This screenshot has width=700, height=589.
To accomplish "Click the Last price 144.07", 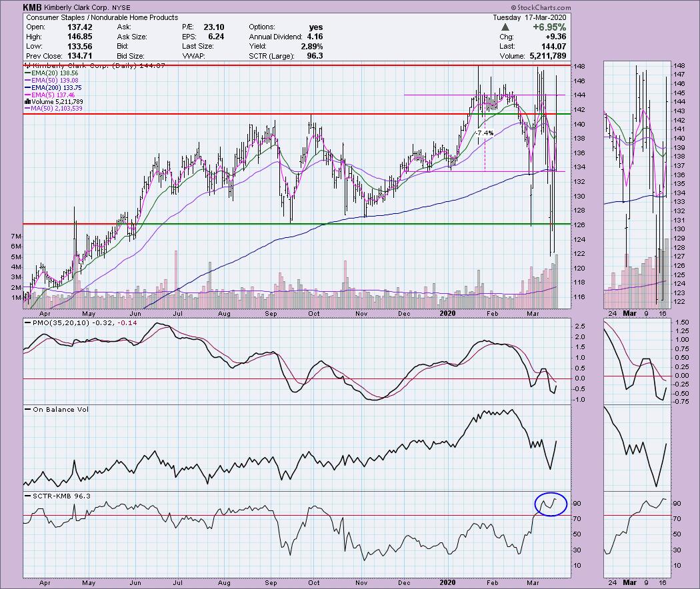I will pyautogui.click(x=553, y=47).
